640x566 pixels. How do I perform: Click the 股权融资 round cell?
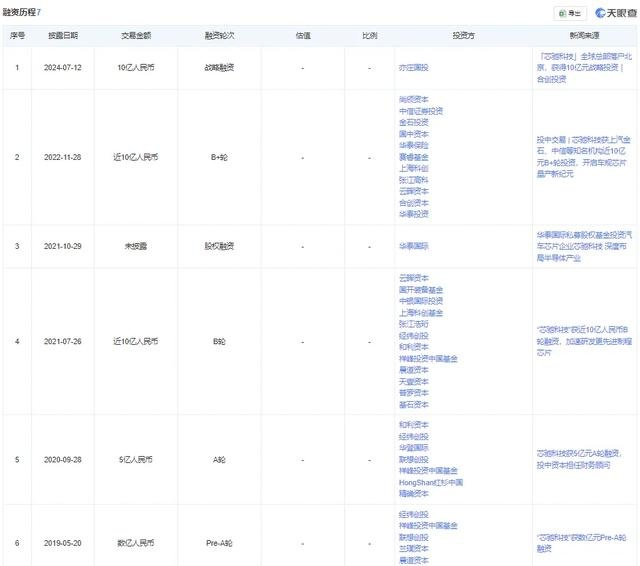click(x=219, y=246)
